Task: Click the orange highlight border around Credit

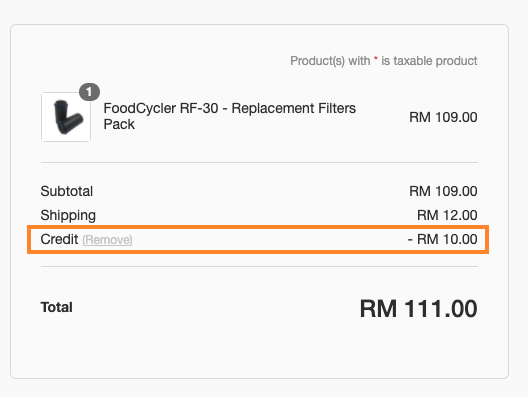Action: [x=258, y=227]
